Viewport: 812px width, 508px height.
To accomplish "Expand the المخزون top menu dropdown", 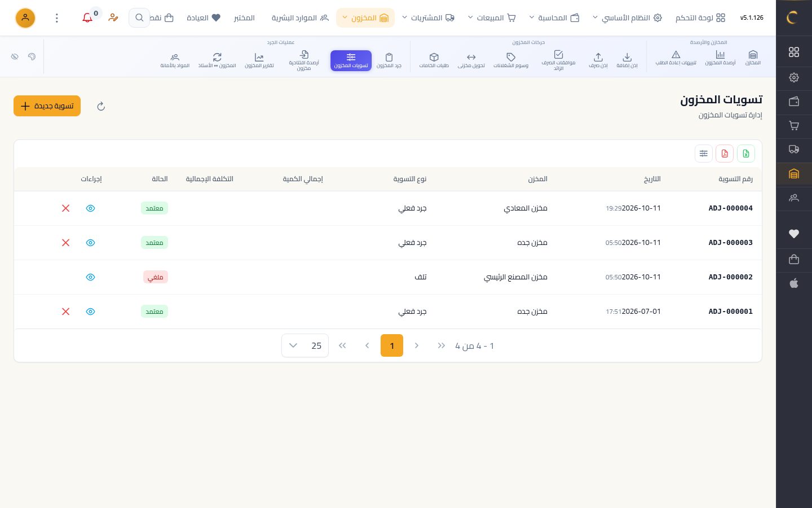I will pyautogui.click(x=365, y=18).
